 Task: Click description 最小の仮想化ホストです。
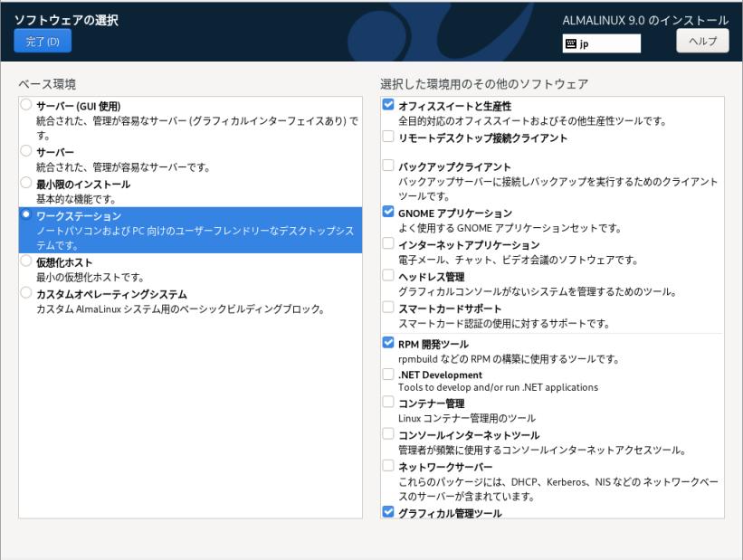click(x=90, y=277)
